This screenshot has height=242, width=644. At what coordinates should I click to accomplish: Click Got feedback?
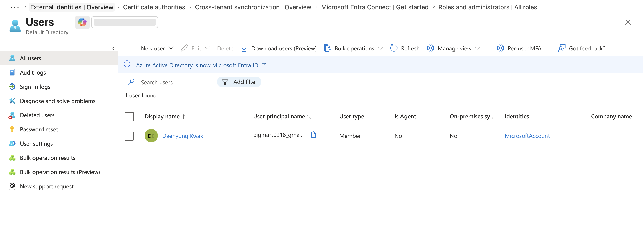tap(582, 48)
